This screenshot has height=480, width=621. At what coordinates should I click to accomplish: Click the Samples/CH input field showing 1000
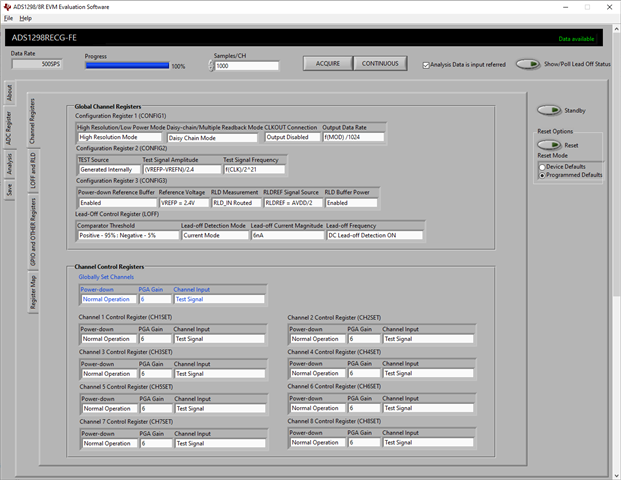(x=246, y=66)
